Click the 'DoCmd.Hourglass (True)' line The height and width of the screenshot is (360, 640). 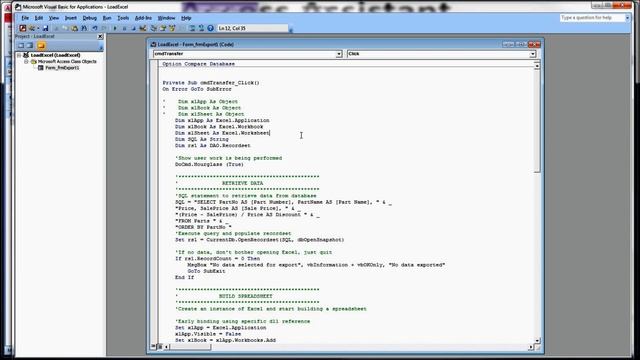pos(209,164)
